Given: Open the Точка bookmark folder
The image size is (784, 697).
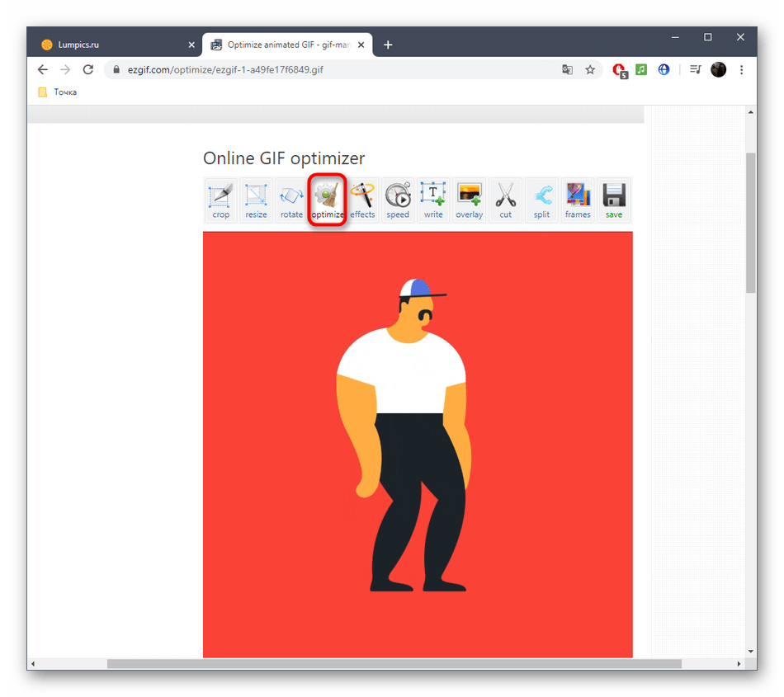Looking at the screenshot, I should [58, 92].
